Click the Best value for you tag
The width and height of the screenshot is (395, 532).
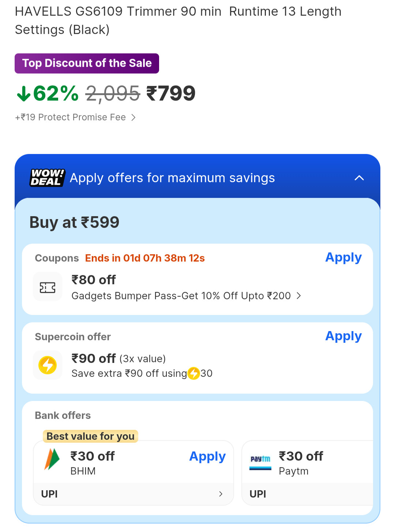[x=90, y=436]
